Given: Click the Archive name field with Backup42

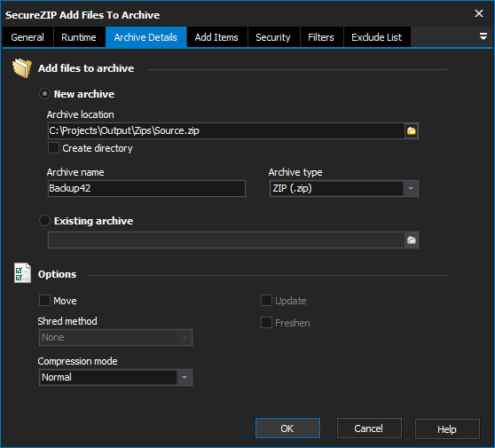Looking at the screenshot, I should (146, 188).
